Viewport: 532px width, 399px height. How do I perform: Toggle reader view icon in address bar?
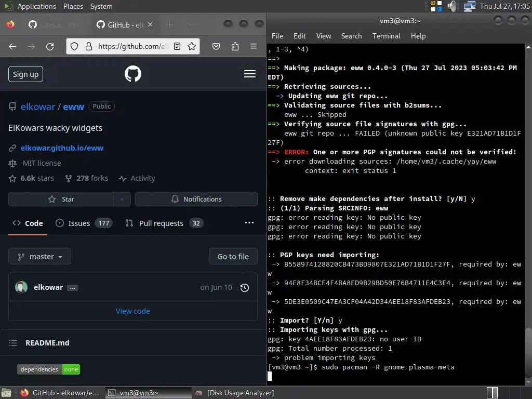pyautogui.click(x=177, y=46)
